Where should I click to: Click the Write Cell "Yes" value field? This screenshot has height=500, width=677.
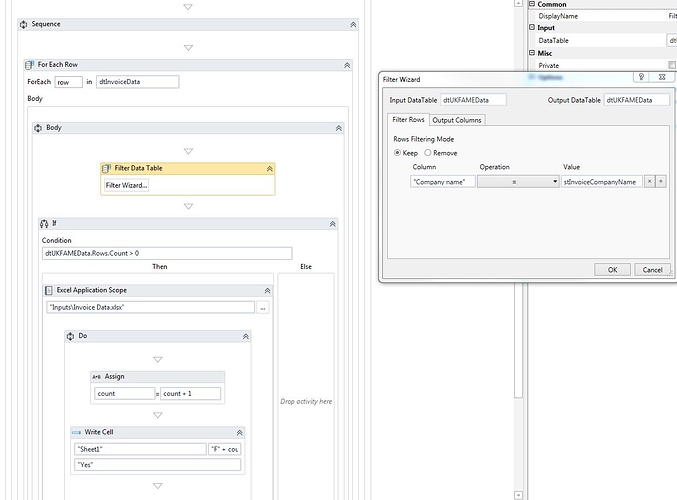click(158, 465)
